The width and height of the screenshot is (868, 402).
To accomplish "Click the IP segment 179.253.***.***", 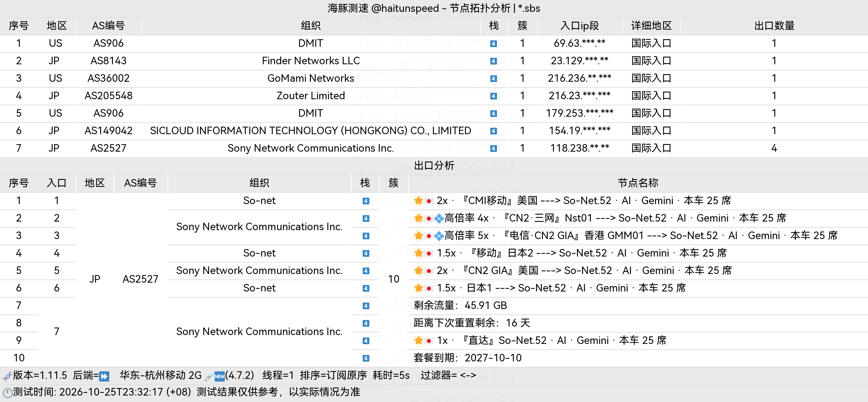I will click(x=580, y=113).
